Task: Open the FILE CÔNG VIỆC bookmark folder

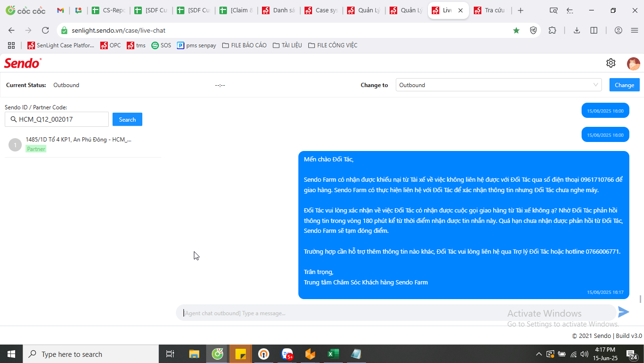Action: (x=333, y=45)
